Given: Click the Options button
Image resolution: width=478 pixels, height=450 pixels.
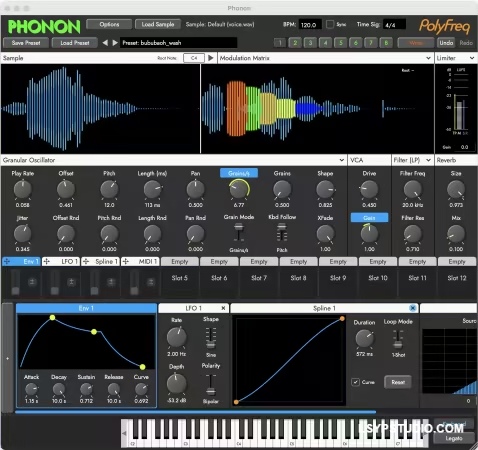Looking at the screenshot, I should 109,24.
